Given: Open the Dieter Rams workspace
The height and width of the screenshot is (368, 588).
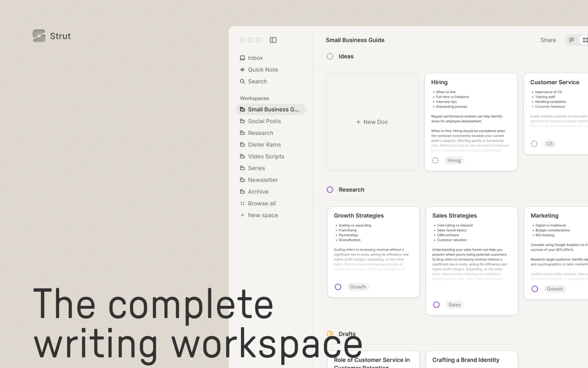Looking at the screenshot, I should click(x=264, y=145).
